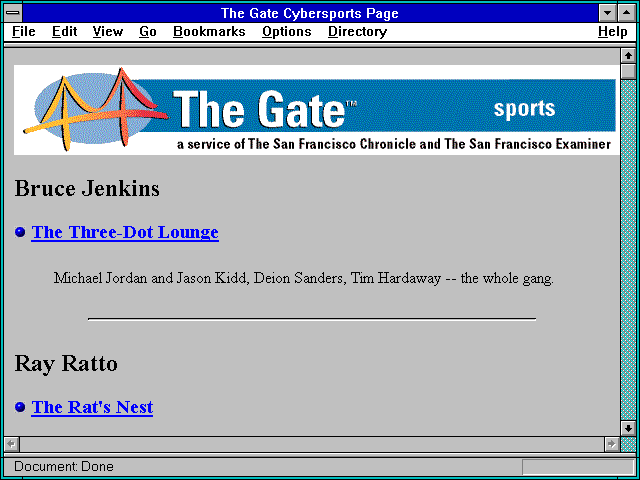This screenshot has width=640, height=480.
Task: Click the Bruce Jenkins heading
Action: tap(87, 189)
